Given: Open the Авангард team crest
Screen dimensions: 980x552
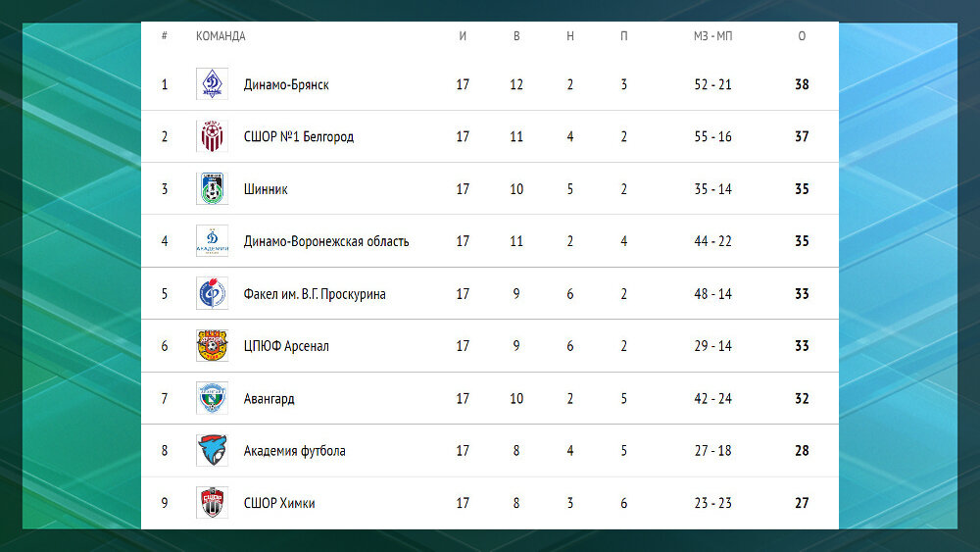Looking at the screenshot, I should (212, 398).
